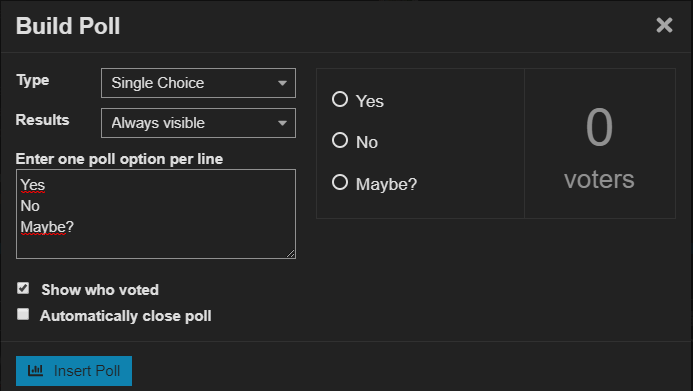Viewport: 693px width, 391px height.
Task: Close the Build Poll dialog with the X
Action: tap(664, 25)
